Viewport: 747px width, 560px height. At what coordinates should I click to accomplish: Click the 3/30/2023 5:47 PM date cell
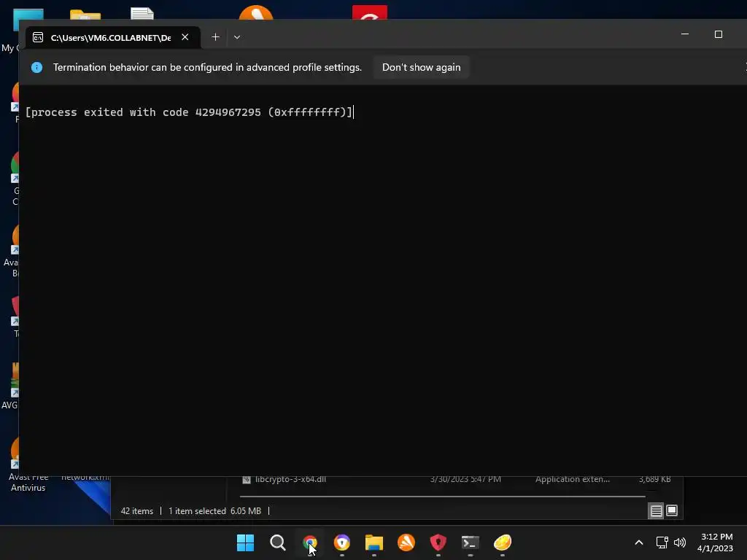465,480
